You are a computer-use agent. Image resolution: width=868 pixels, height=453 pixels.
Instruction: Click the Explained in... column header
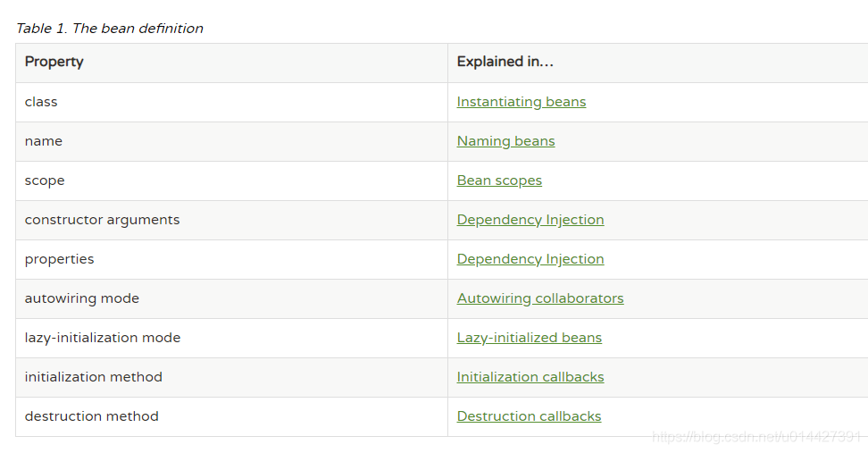657,63
